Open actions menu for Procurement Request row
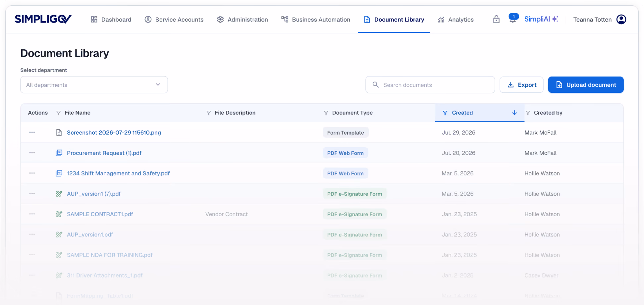This screenshot has width=644, height=305. tap(32, 153)
